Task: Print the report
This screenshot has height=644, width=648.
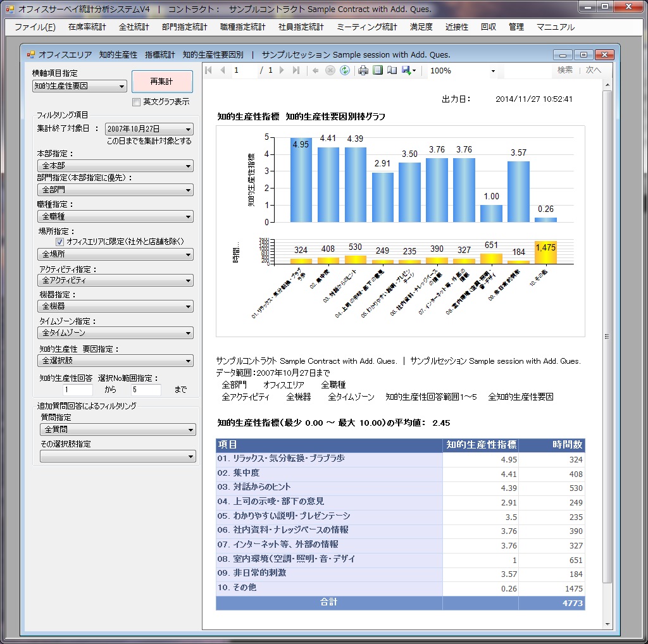Action: [363, 71]
